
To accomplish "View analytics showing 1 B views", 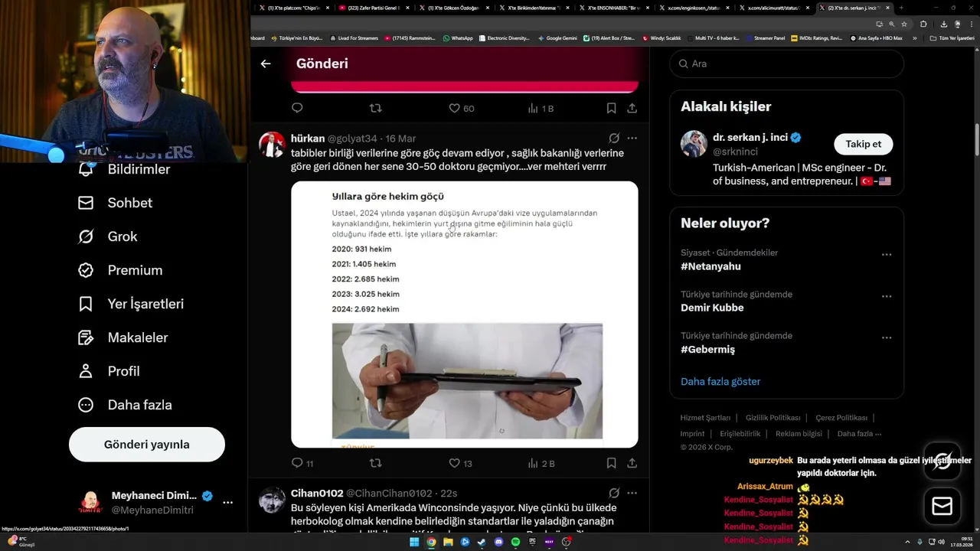I will coord(541,109).
